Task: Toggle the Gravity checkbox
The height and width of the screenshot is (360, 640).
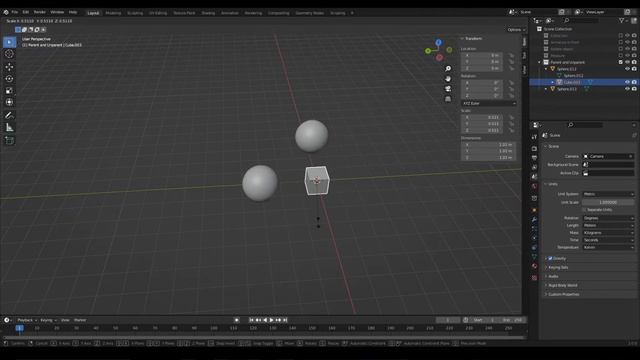Action: tap(550, 258)
